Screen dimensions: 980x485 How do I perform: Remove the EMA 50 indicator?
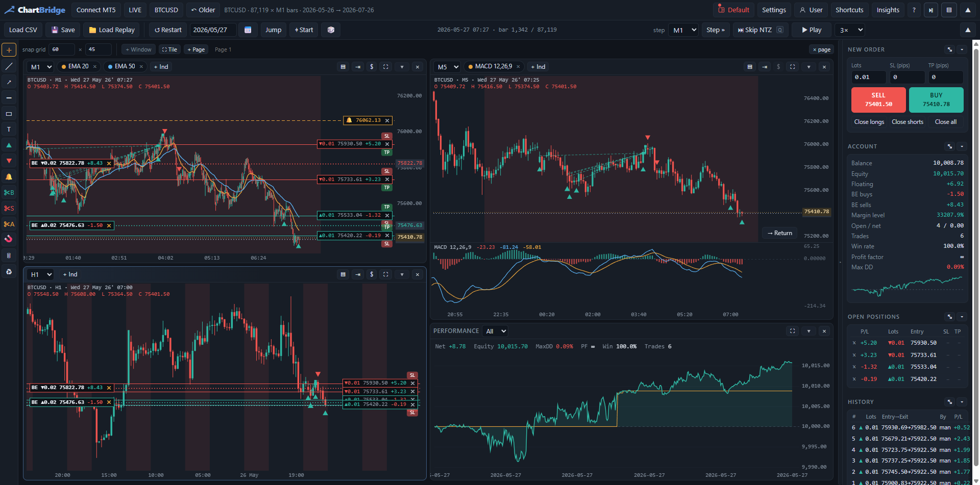141,67
